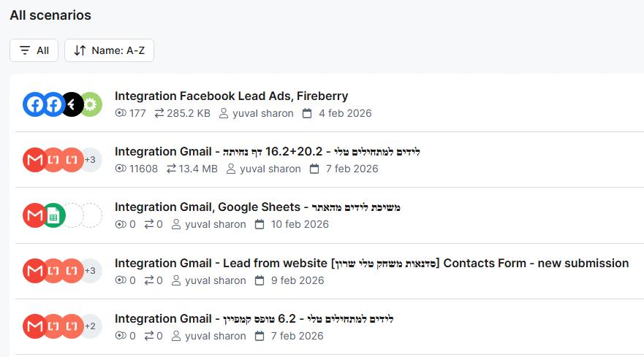Open the Integration Gmail, Google Sheets scenario
Screen dimensions: 644x357
(x=257, y=207)
